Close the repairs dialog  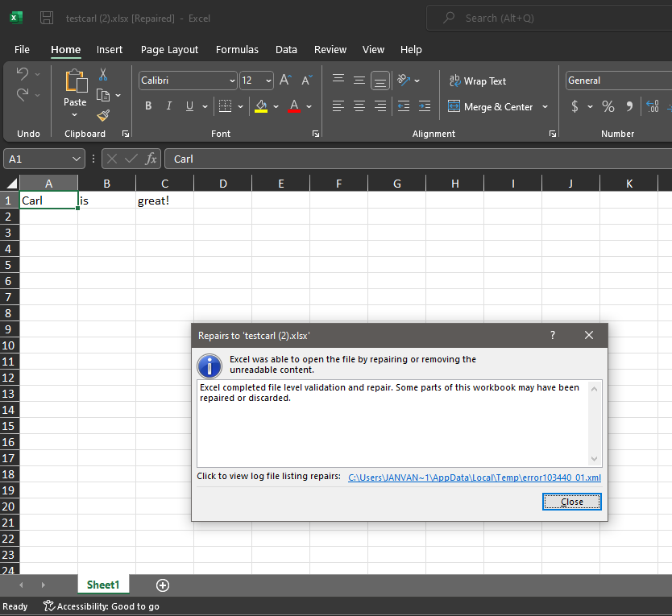[x=571, y=501]
